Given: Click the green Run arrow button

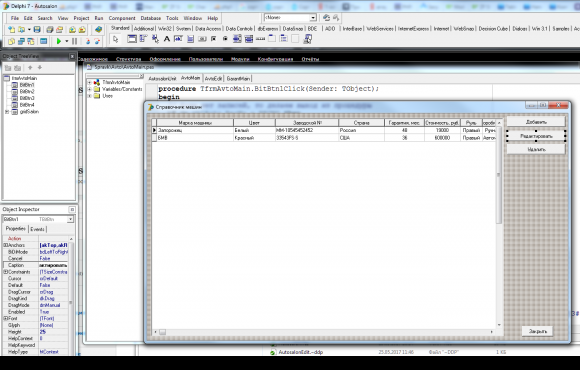Looking at the screenshot, I should (59, 41).
